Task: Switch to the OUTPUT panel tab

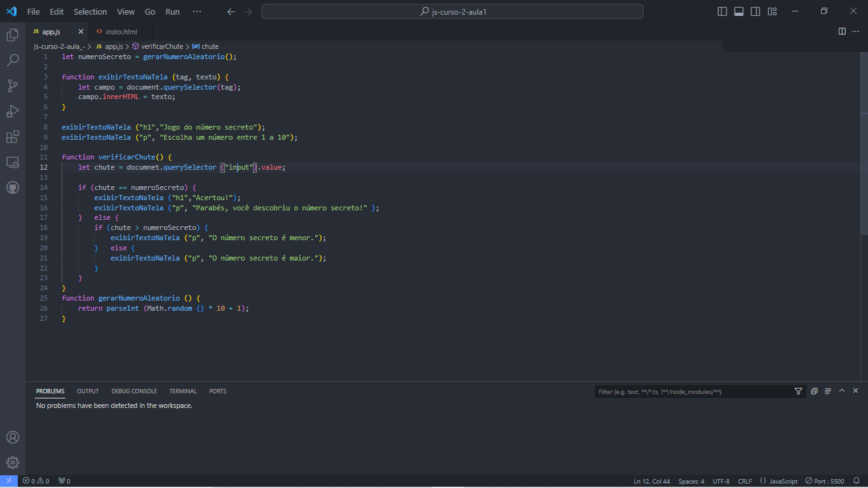Action: coord(88,391)
